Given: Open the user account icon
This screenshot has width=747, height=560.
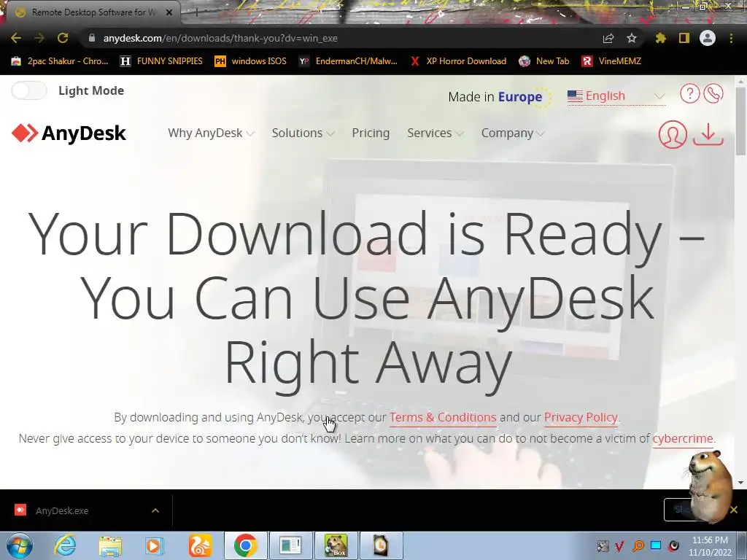Looking at the screenshot, I should tap(673, 134).
